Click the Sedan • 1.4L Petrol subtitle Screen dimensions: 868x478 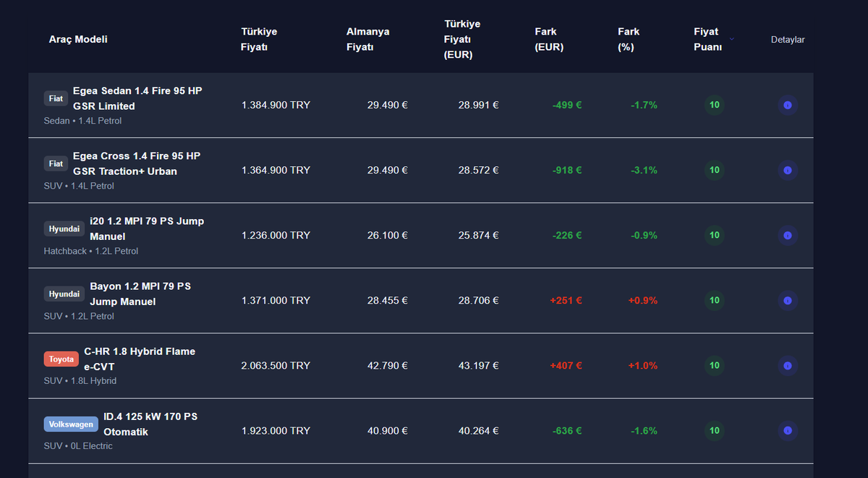83,121
